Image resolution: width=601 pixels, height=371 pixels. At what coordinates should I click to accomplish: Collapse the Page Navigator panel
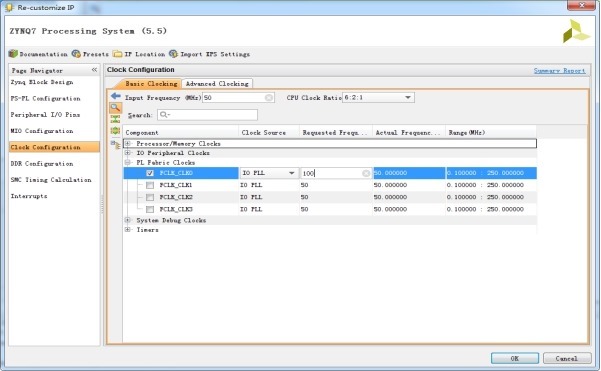[94, 70]
